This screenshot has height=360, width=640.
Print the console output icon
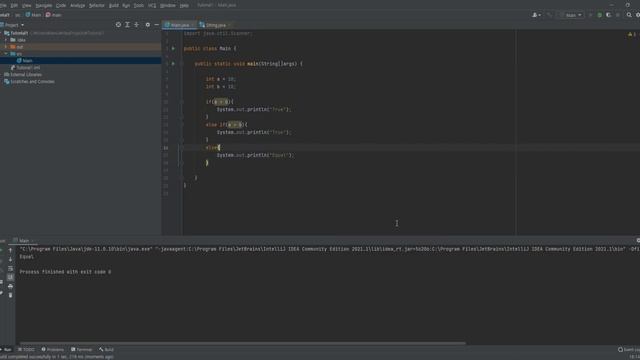coord(10,286)
